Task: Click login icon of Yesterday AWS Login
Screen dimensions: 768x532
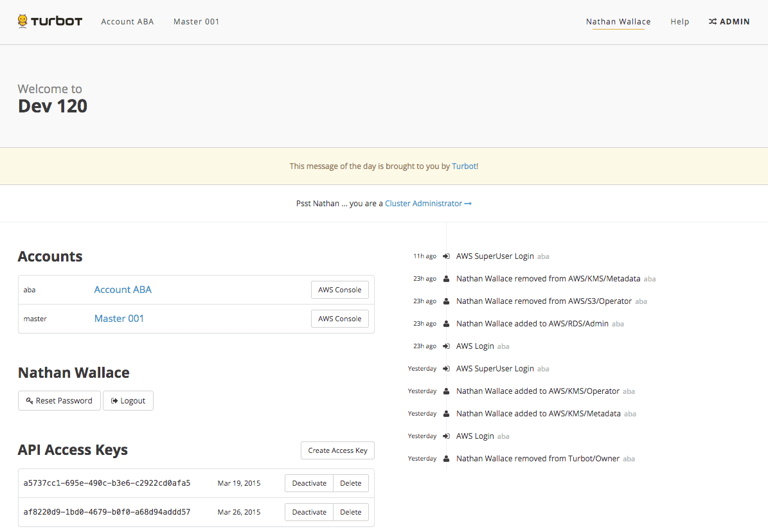Action: [x=446, y=436]
